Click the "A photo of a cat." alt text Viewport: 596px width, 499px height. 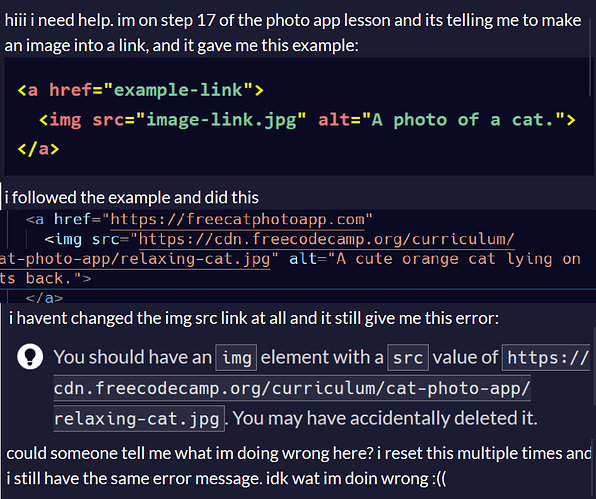click(x=463, y=120)
